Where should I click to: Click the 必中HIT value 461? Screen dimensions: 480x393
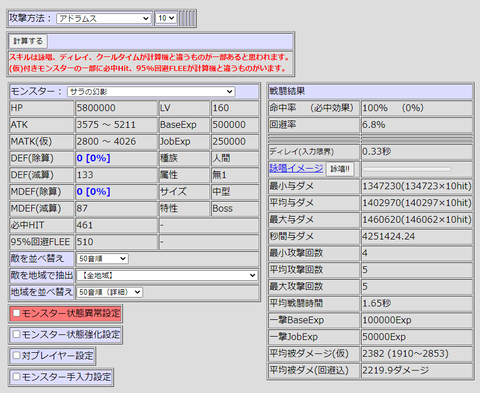pyautogui.click(x=85, y=225)
